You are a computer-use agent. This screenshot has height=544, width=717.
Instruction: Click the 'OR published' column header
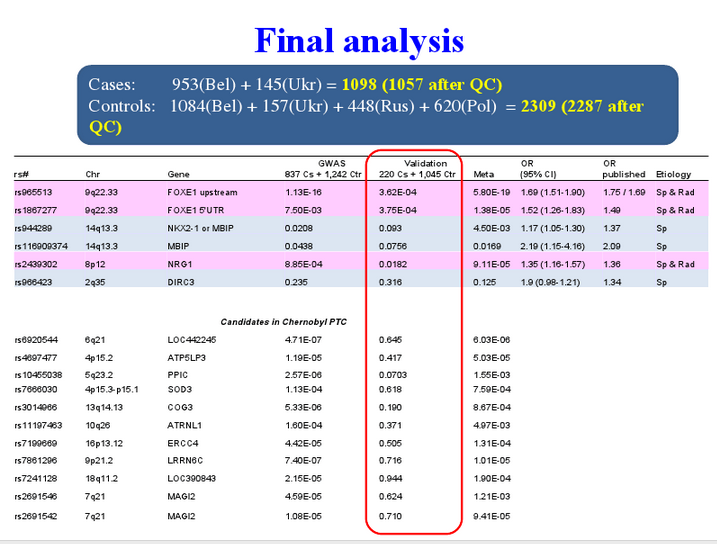pyautogui.click(x=624, y=169)
